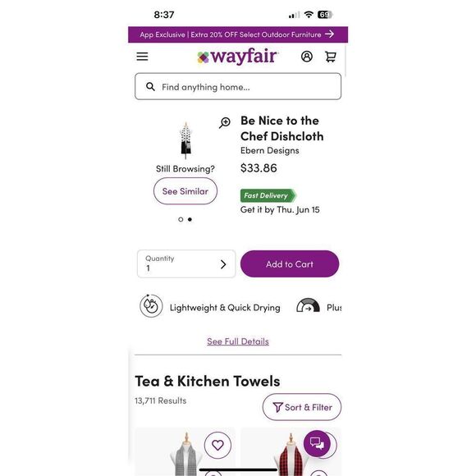Image resolution: width=476 pixels, height=476 pixels.
Task: Expand the Quantity selector chevron
Action: point(223,264)
